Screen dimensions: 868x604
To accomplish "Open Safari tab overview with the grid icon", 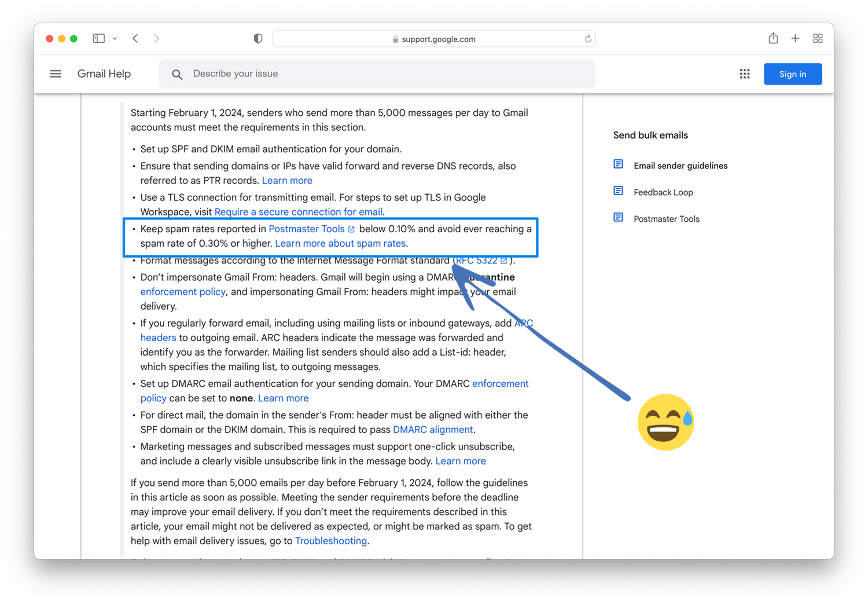I will pyautogui.click(x=818, y=38).
